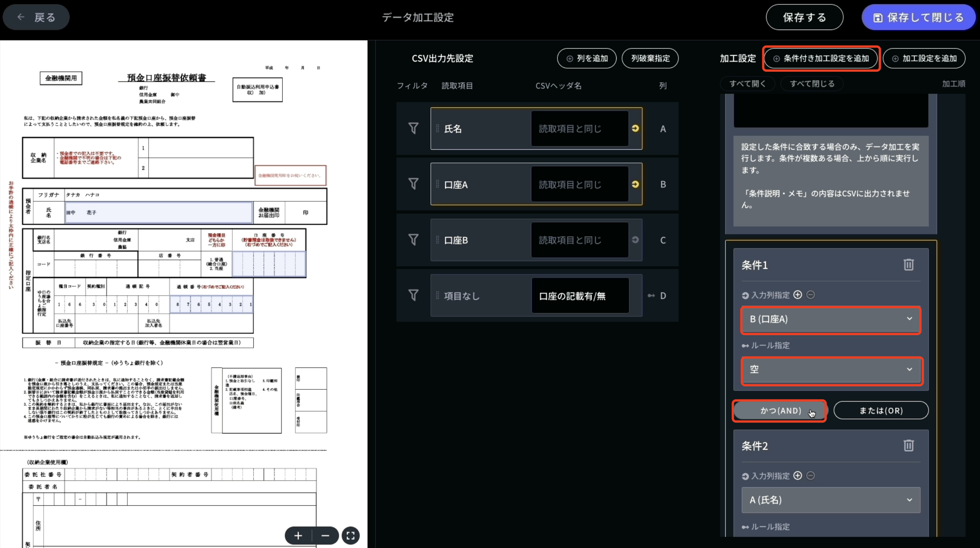Click 読取項目と同じ field for 氏名
This screenshot has height=548, width=980.
pyautogui.click(x=580, y=129)
